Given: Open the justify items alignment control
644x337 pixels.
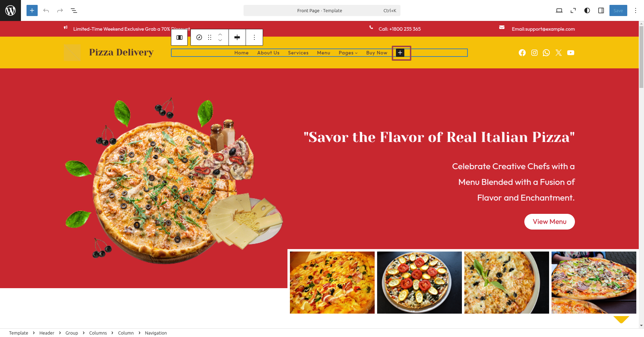Looking at the screenshot, I should pyautogui.click(x=237, y=37).
